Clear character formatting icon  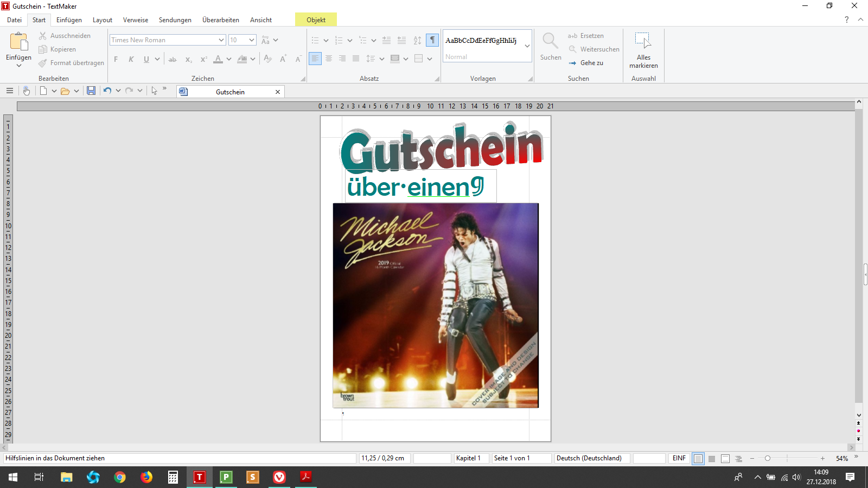(267, 59)
